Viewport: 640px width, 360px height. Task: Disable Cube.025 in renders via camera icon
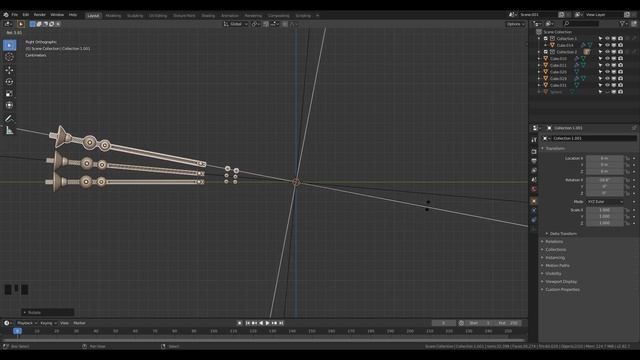pos(620,72)
